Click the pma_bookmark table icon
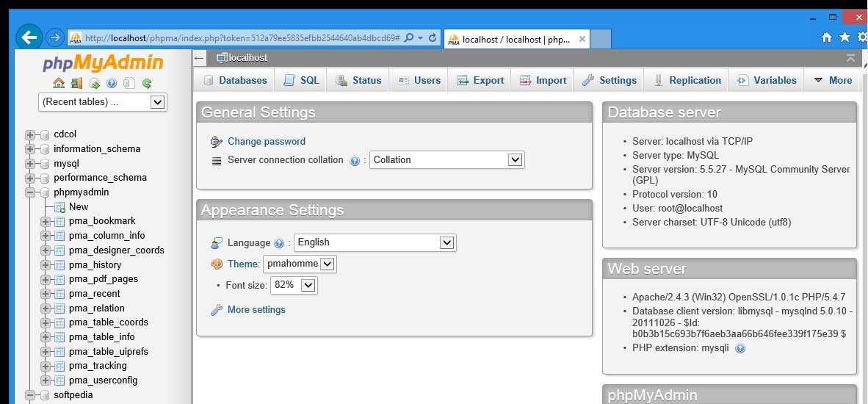This screenshot has height=404, width=868. click(60, 221)
